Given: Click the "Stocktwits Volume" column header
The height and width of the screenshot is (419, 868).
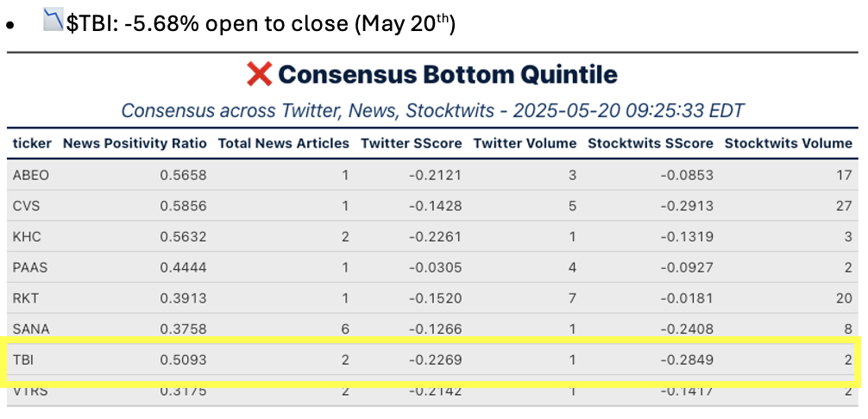Looking at the screenshot, I should click(788, 143).
